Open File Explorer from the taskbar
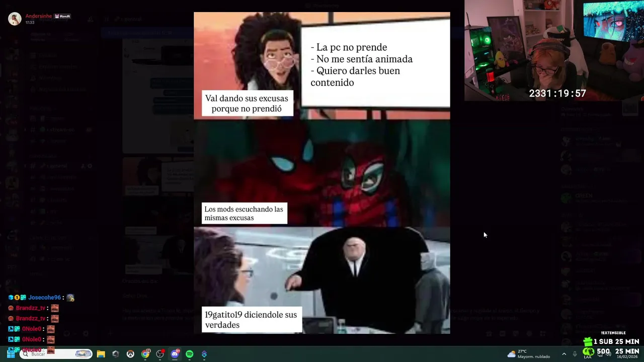644x362 pixels. [x=101, y=354]
